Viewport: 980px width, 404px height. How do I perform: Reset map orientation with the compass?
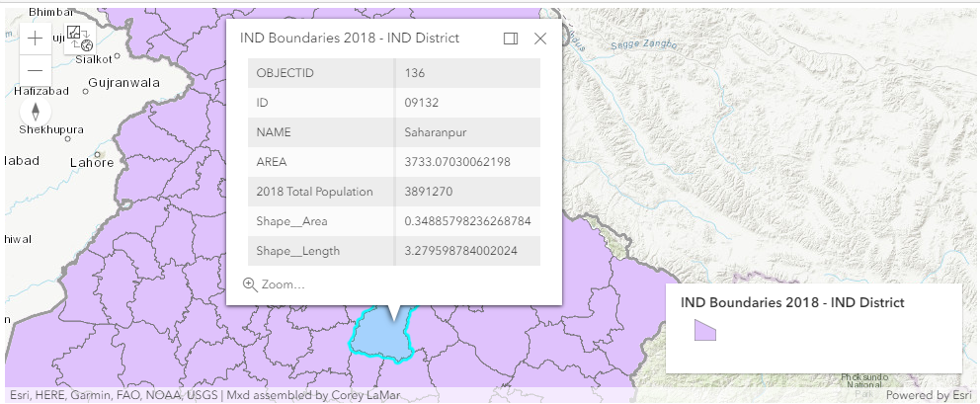(x=36, y=112)
